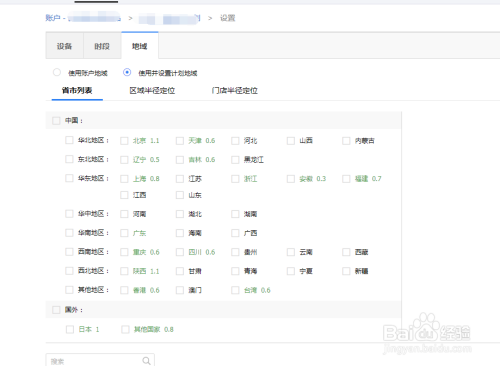Tick the 北京 checkbox

tap(124, 141)
